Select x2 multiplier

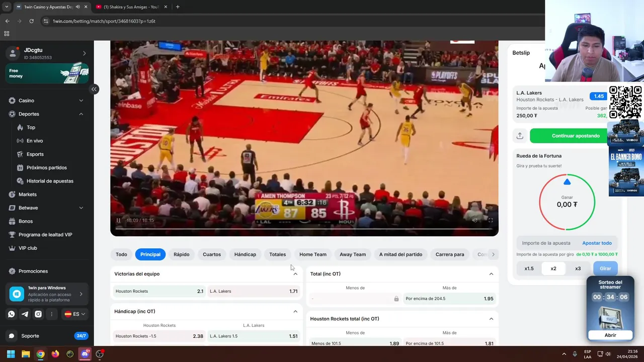553,268
